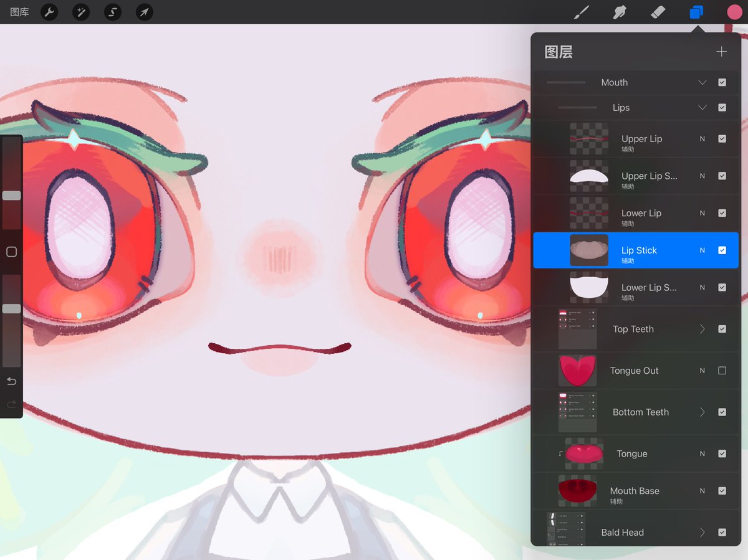Select the Paint brush tool
The width and height of the screenshot is (748, 560).
point(581,12)
